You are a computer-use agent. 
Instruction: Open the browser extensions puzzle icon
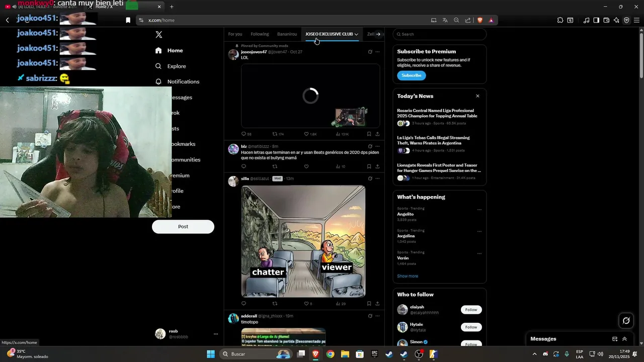[560, 20]
